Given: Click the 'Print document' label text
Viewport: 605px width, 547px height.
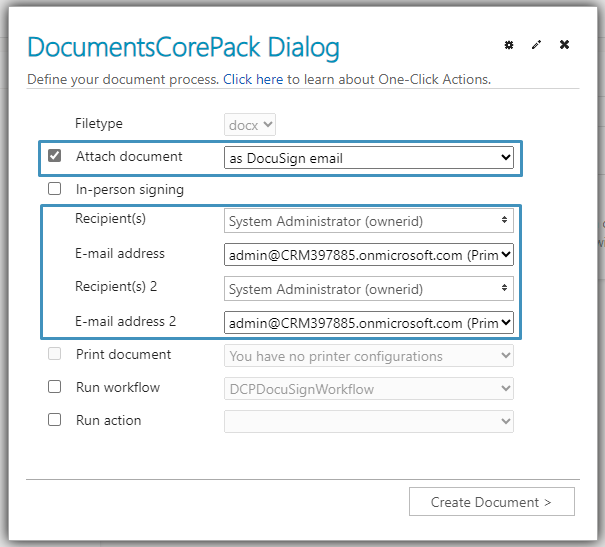Looking at the screenshot, I should (123, 354).
